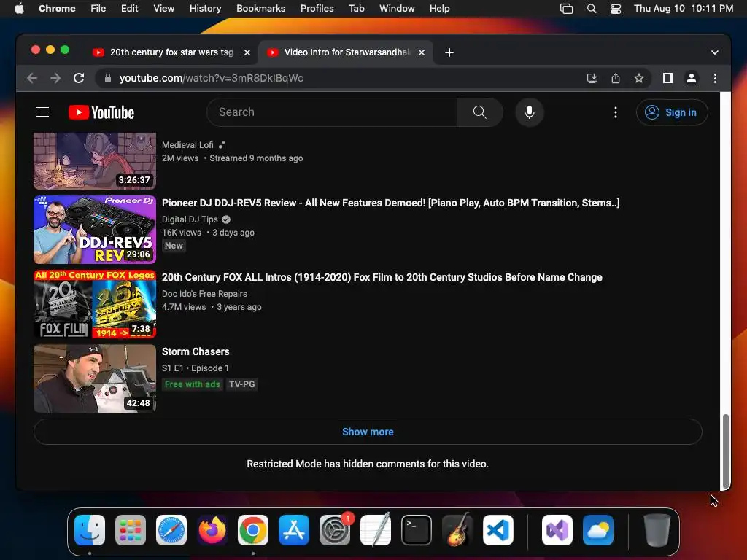Open Trash from the Dock
Viewport: 747px width, 560px height.
(657, 530)
